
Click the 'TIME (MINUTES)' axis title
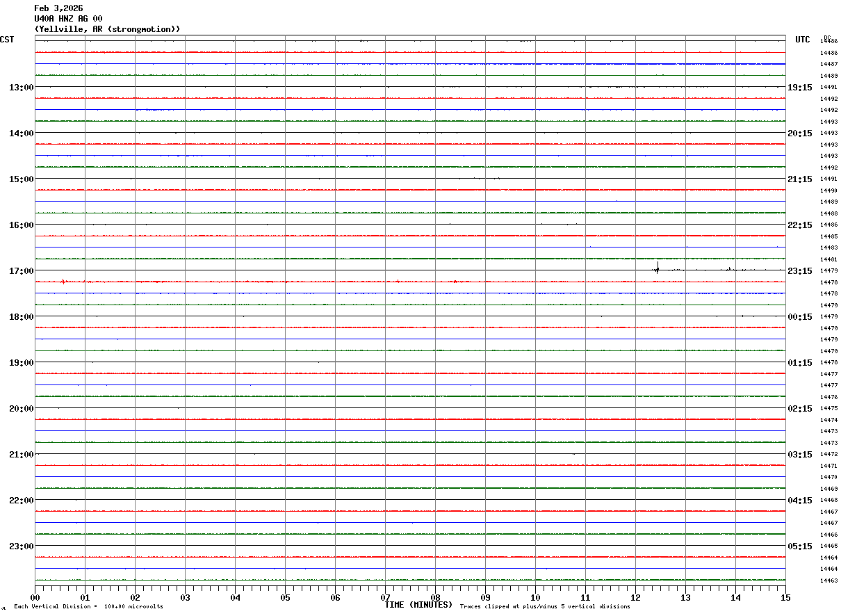(418, 605)
